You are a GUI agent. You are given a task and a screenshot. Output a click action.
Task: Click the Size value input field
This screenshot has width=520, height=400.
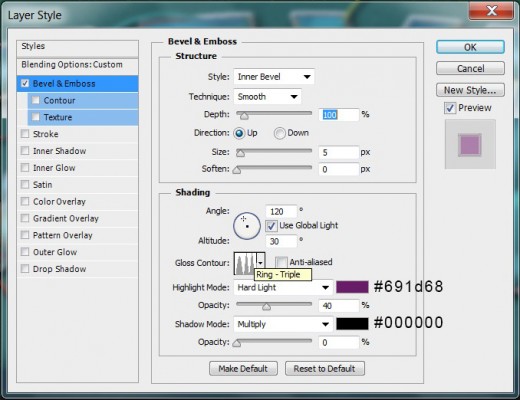coord(339,153)
